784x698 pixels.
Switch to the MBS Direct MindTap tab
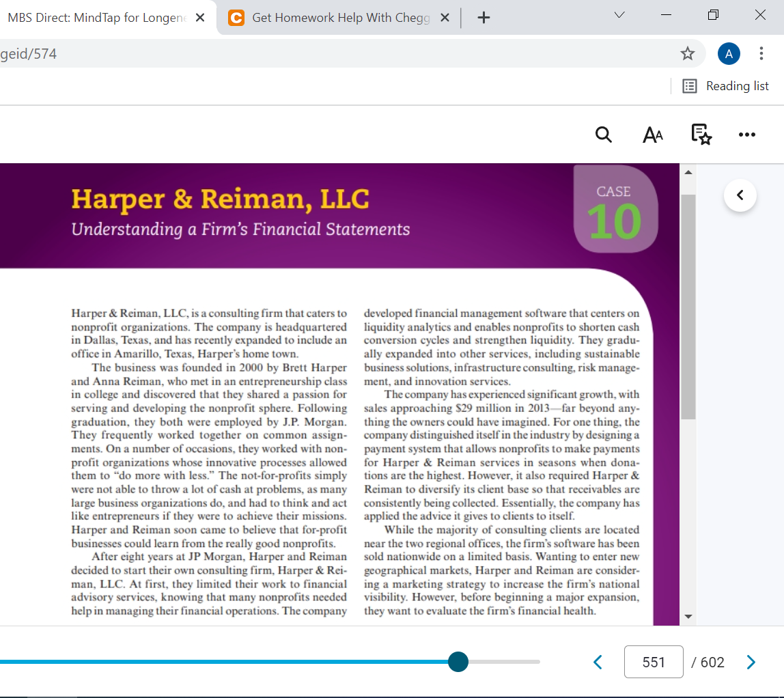click(x=98, y=18)
